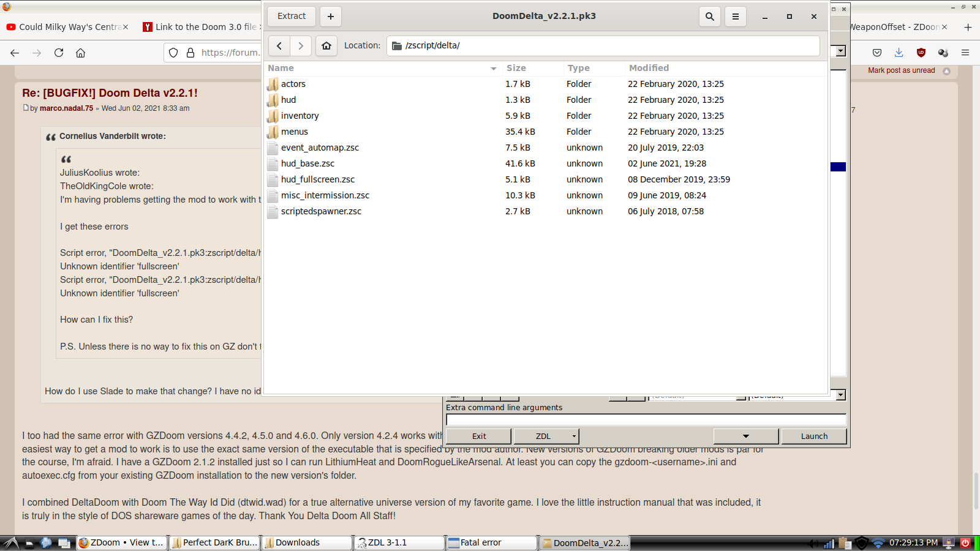Sort the file list by Name column
This screenshot has width=980, height=551.
[380, 68]
